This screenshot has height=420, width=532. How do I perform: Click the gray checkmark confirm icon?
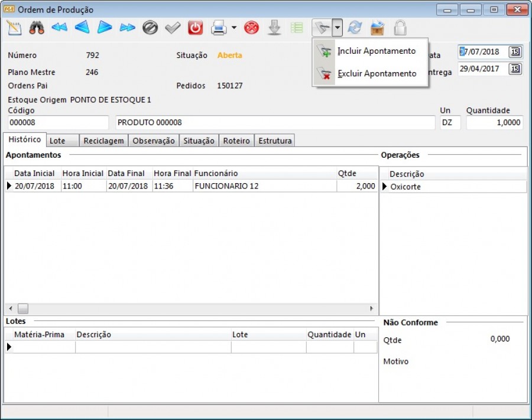(x=173, y=28)
